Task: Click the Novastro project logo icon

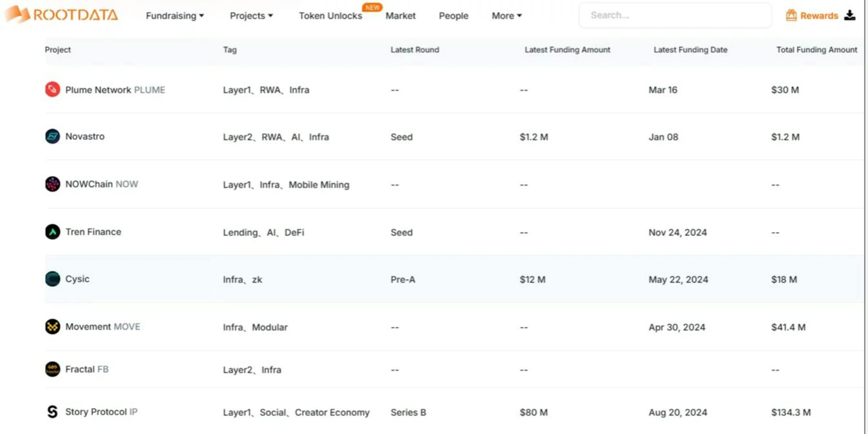Action: 53,136
